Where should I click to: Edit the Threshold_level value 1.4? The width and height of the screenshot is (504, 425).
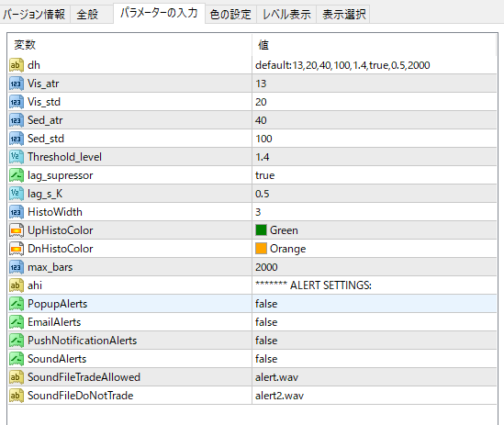375,157
